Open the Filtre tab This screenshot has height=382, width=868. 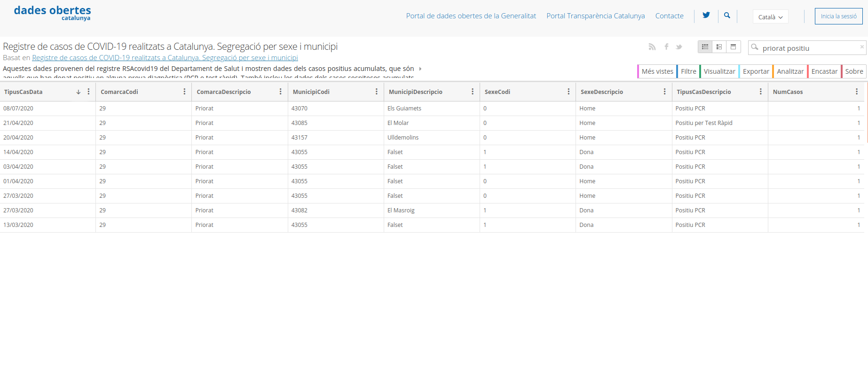tap(688, 71)
